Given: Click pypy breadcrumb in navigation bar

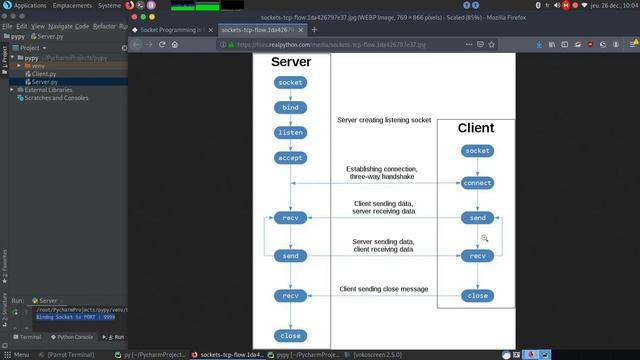Looking at the screenshot, I should click(x=15, y=36).
